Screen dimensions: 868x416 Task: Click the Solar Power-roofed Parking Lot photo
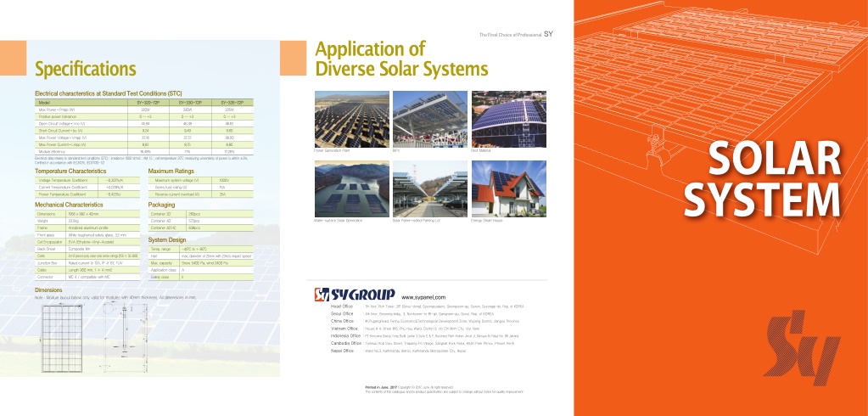430,188
